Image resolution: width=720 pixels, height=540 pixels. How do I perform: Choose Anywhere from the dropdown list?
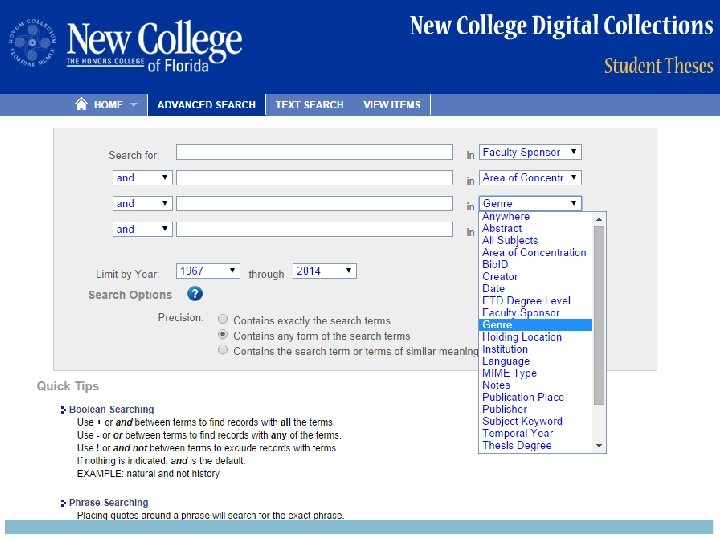[x=535, y=216]
